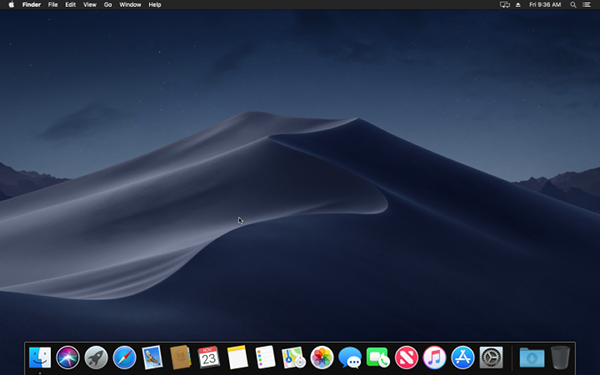Launch Siri from the Dock
Screen dimensions: 600x375
68,357
